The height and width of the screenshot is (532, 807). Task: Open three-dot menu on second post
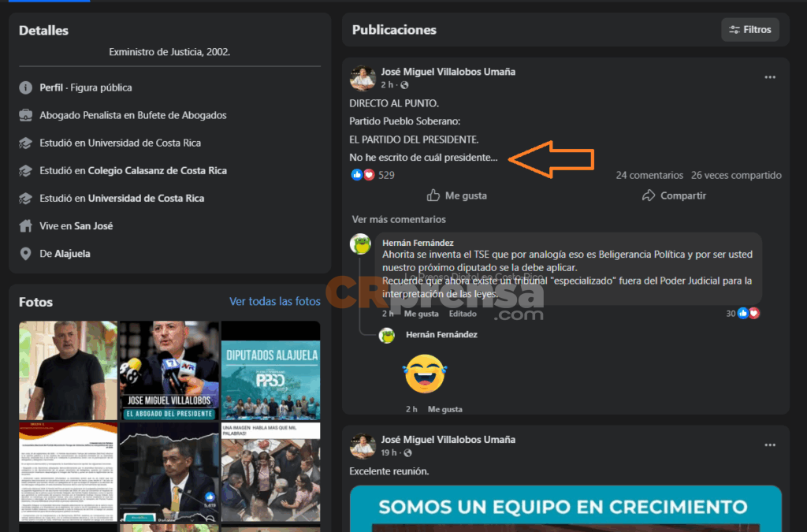pyautogui.click(x=770, y=445)
